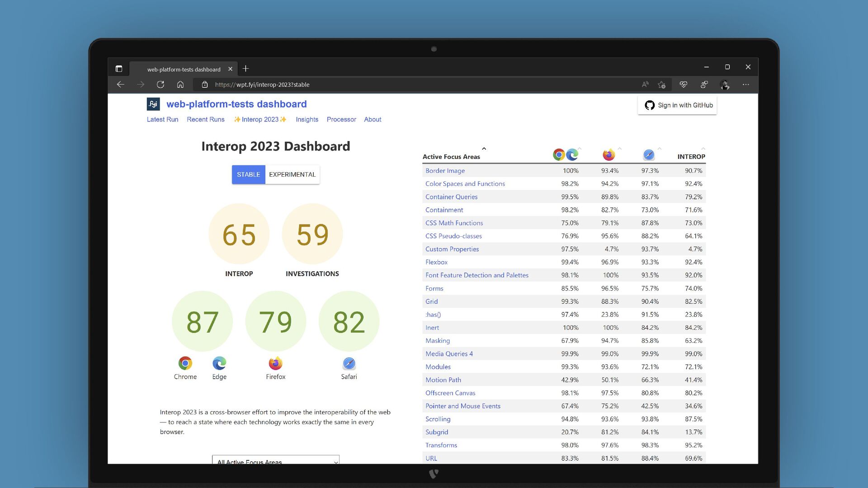Sort table by Chrome/Edge column icons

click(x=566, y=155)
